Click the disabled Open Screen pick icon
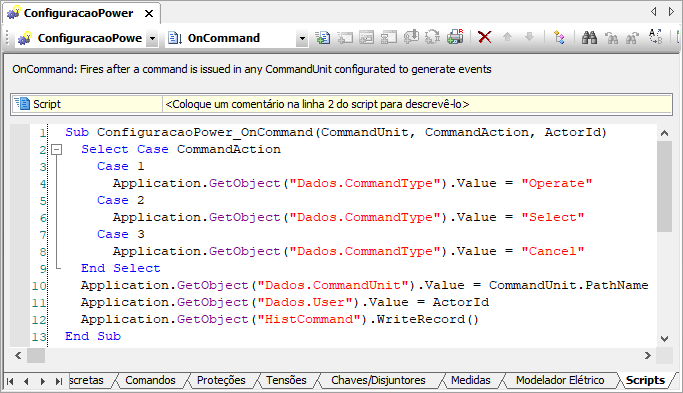 [345, 37]
